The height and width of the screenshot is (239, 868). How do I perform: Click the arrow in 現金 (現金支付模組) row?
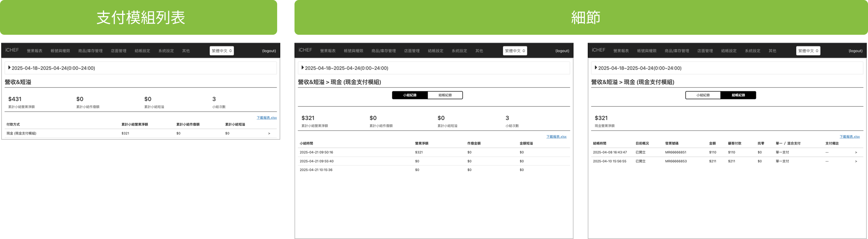[269, 134]
